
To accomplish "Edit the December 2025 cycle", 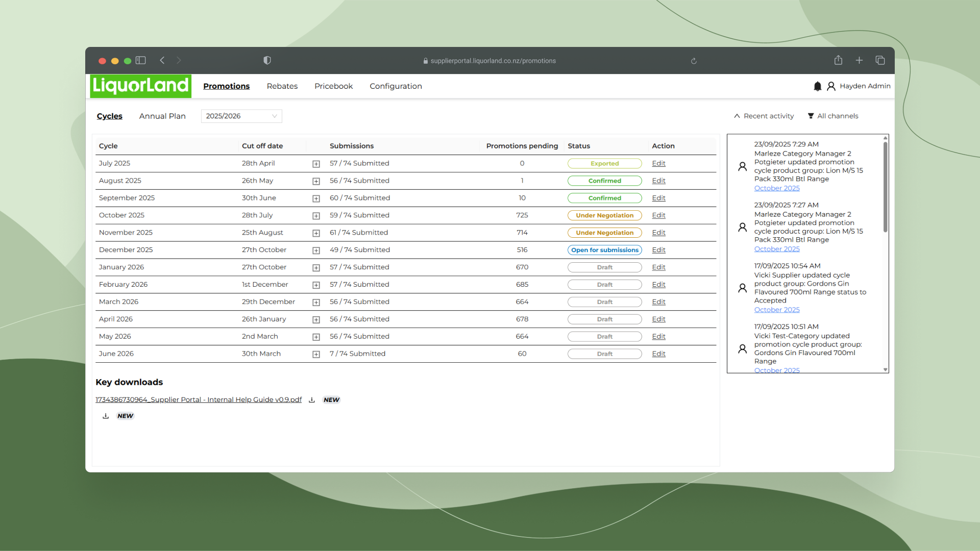I will pos(658,250).
